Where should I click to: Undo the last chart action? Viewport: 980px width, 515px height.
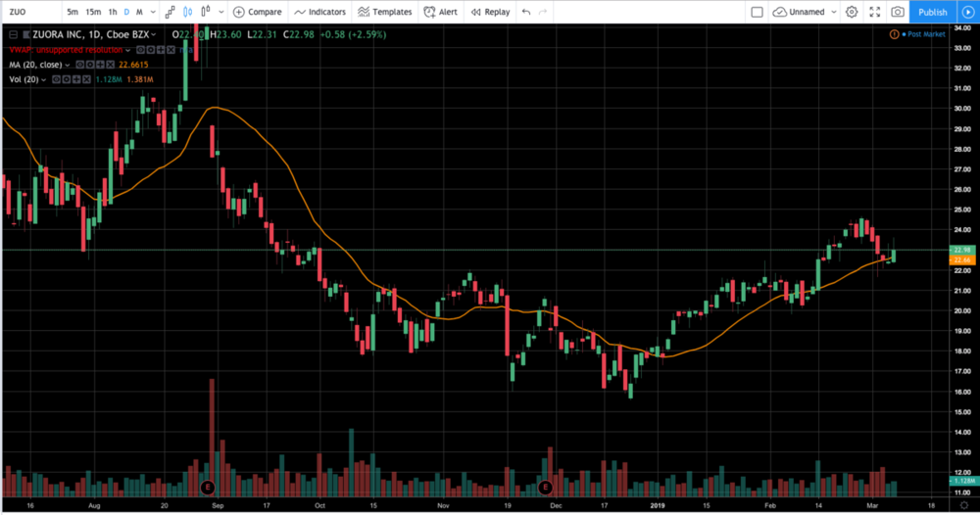527,12
